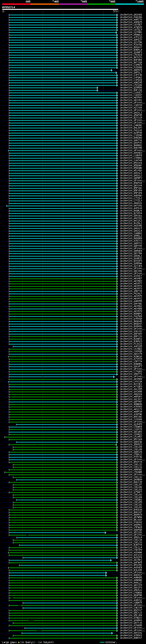146x644 pixels.
Task: Select hit UniRef100_Q5R7Y8
Action: coord(131,291)
